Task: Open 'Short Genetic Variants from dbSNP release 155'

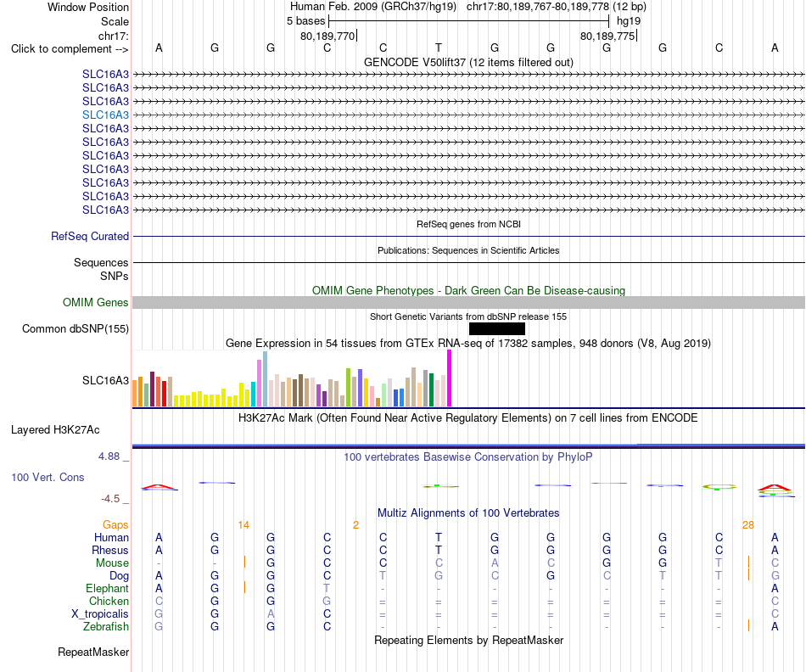Action: (468, 316)
